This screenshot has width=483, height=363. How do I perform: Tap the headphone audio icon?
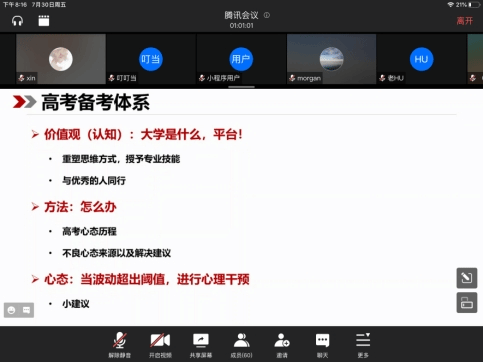point(17,21)
